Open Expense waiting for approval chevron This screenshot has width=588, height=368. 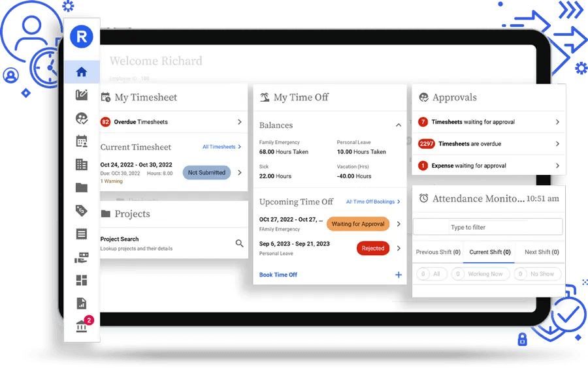click(x=558, y=166)
